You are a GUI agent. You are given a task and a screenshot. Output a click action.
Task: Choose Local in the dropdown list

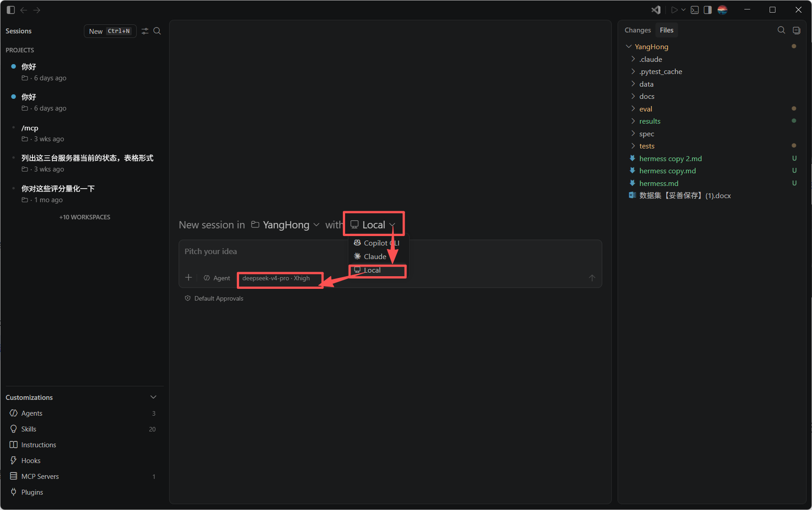377,270
